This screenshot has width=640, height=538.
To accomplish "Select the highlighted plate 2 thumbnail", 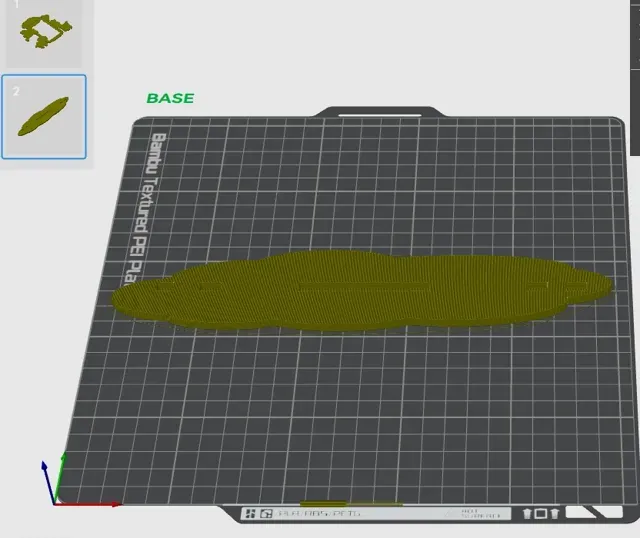I will coord(44,117).
